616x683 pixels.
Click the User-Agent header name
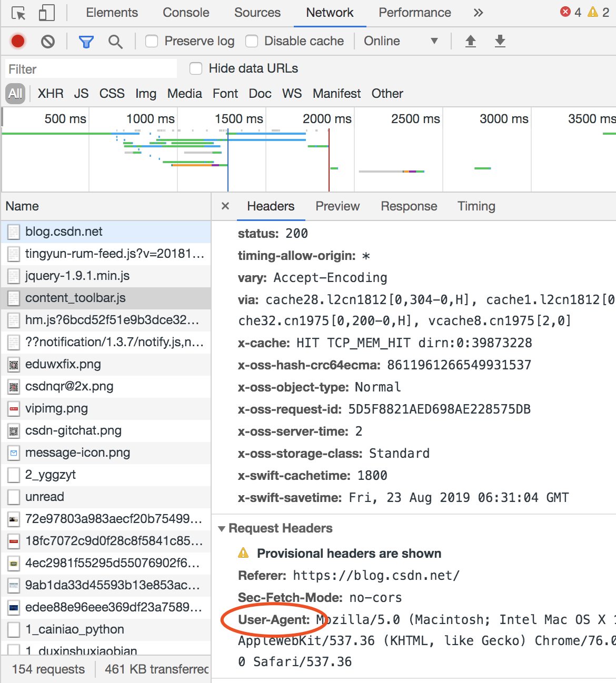pyautogui.click(x=274, y=620)
